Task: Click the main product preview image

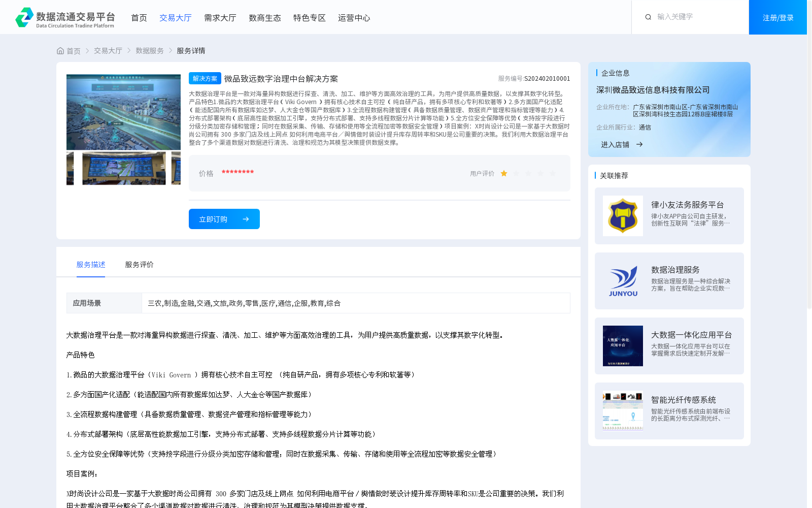Action: [x=123, y=112]
